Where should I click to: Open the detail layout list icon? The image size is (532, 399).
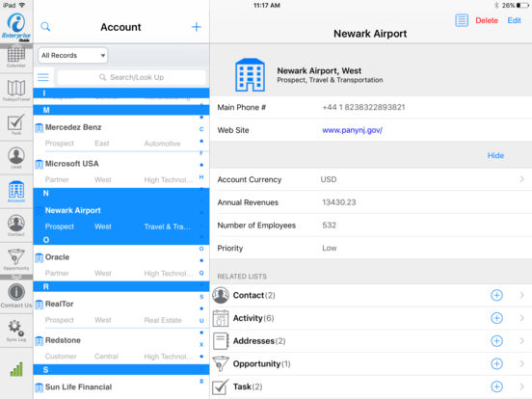click(x=462, y=20)
